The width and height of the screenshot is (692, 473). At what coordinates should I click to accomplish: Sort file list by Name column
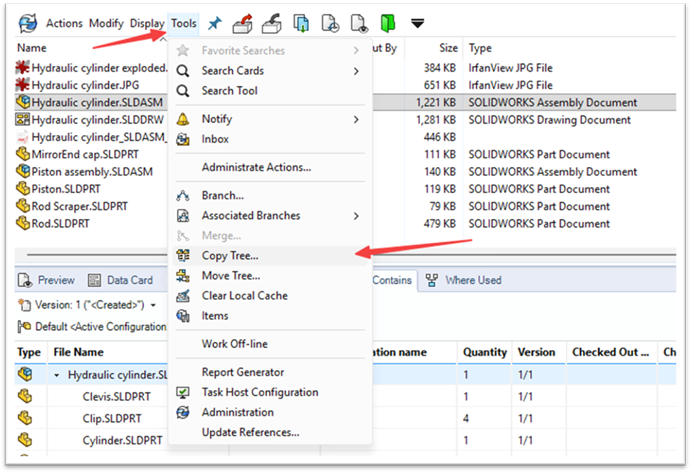pos(32,48)
